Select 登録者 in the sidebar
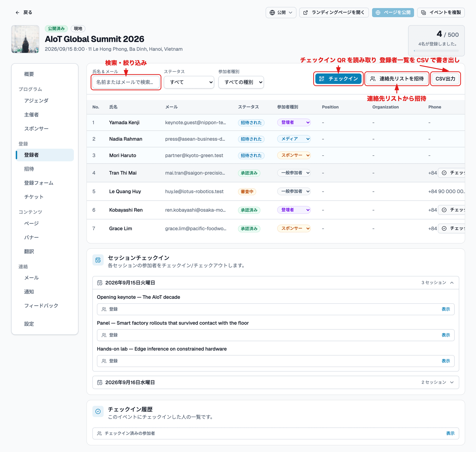 click(45, 155)
